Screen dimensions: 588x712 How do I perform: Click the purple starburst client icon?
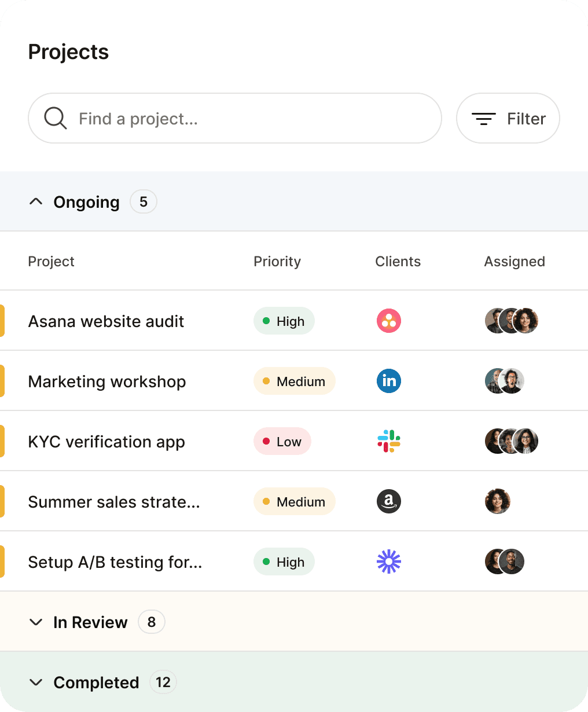coord(388,561)
